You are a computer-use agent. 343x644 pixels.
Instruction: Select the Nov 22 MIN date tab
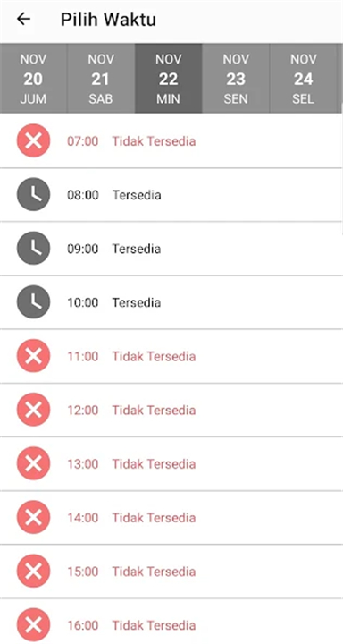click(x=168, y=78)
